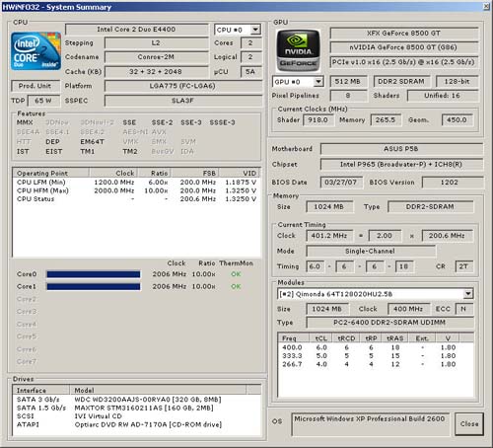The height and width of the screenshot is (448, 493).
Task: Click the Intel P965 chipset field
Action: (x=401, y=165)
